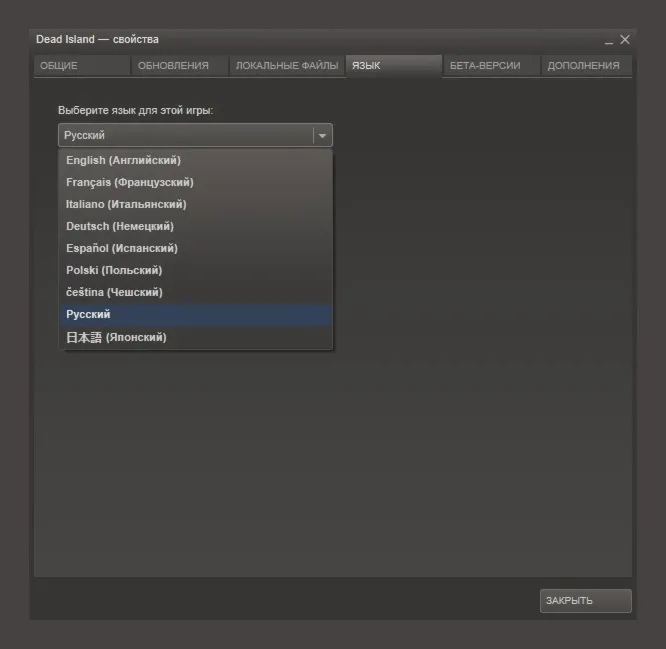Image resolution: width=666 pixels, height=649 pixels.
Task: Select the ЯЗЫК tab
Action: coord(394,66)
